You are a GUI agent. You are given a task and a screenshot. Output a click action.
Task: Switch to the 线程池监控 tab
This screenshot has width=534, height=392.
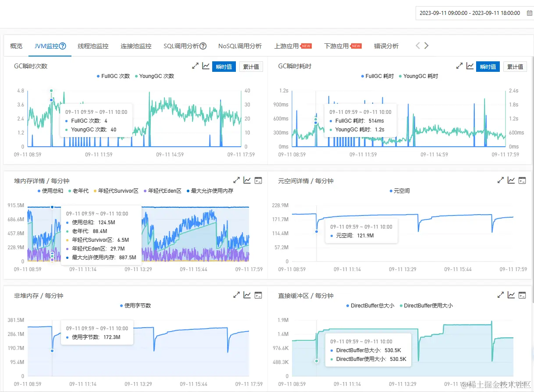coord(93,46)
